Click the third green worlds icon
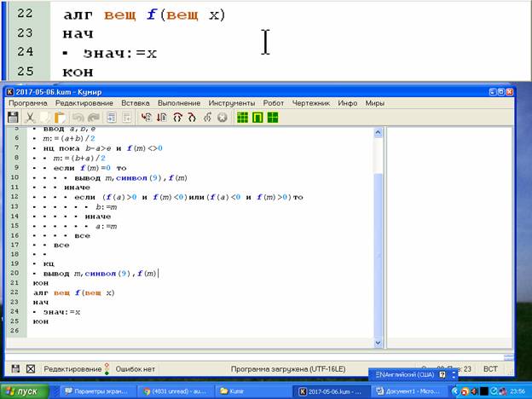 (273, 118)
